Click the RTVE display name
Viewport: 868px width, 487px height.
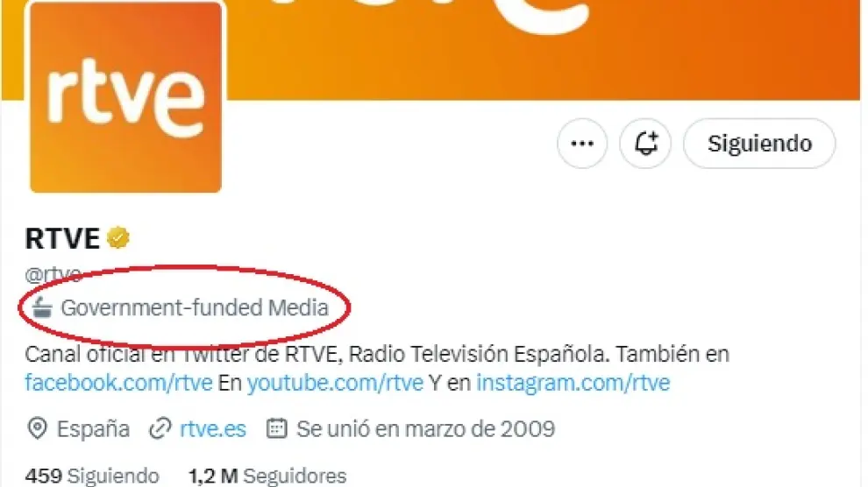(62, 238)
